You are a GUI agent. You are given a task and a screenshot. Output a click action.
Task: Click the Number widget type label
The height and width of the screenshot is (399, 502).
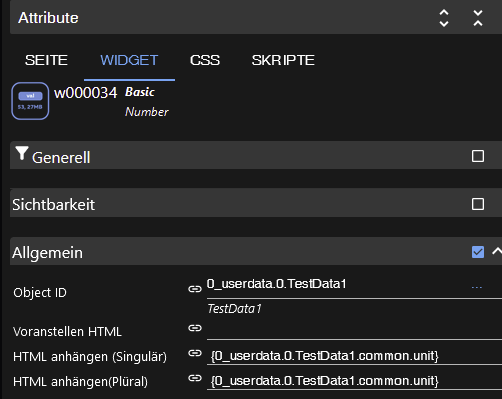click(147, 112)
